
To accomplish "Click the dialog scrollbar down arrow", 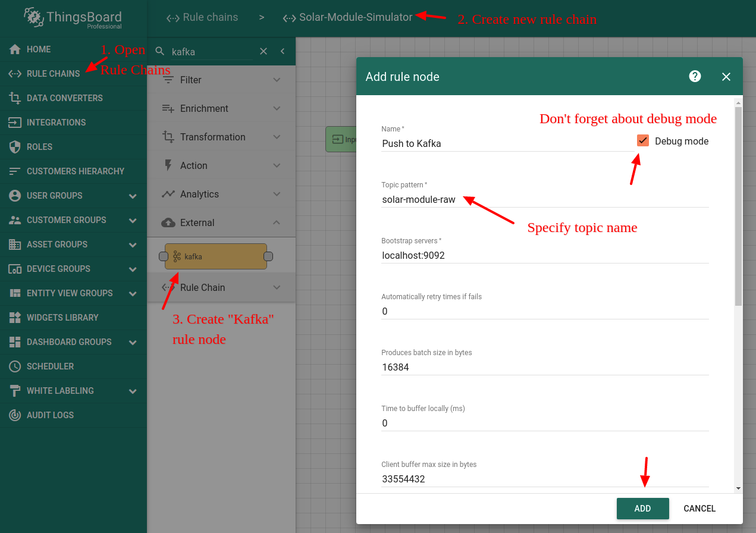I will click(738, 488).
